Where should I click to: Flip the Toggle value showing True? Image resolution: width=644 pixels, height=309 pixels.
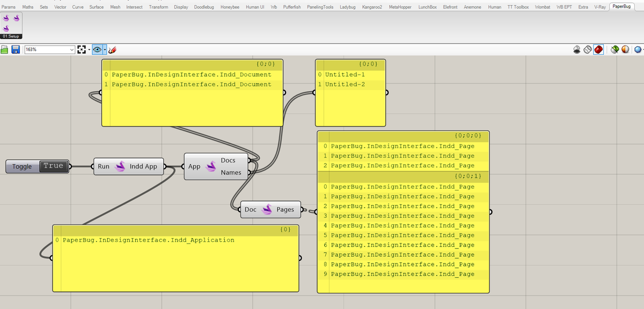[x=53, y=166]
